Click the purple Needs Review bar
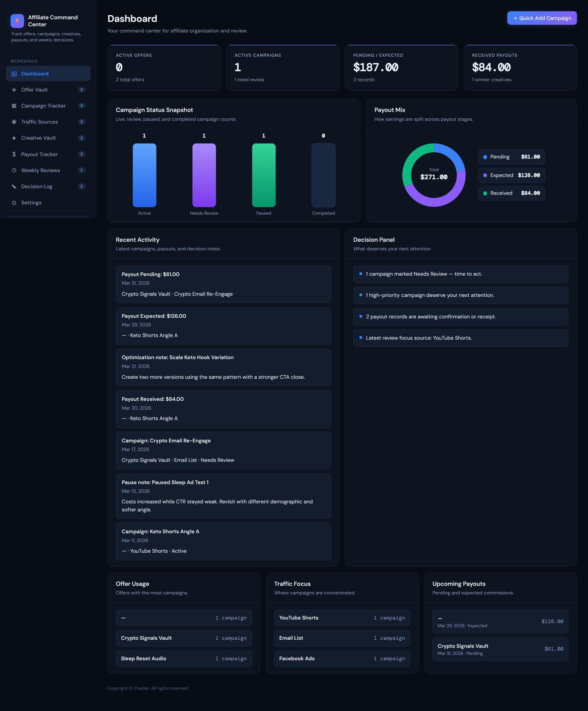588x711 pixels. tap(204, 175)
